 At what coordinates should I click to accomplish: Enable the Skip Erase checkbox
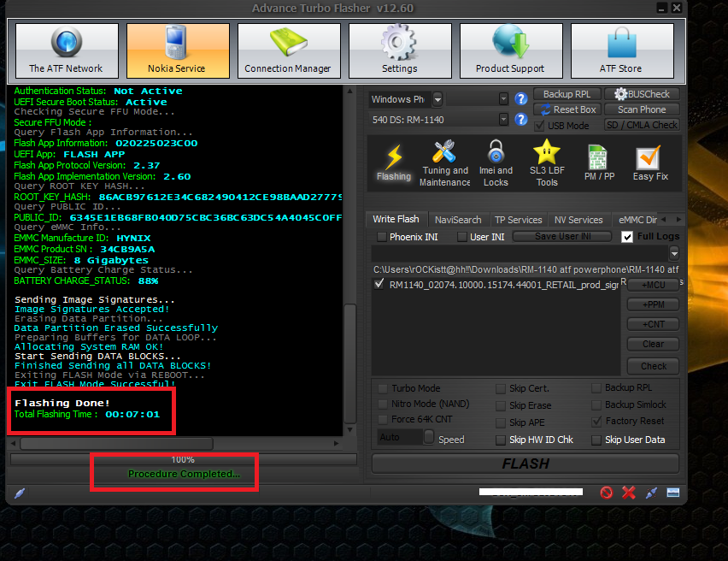501,405
